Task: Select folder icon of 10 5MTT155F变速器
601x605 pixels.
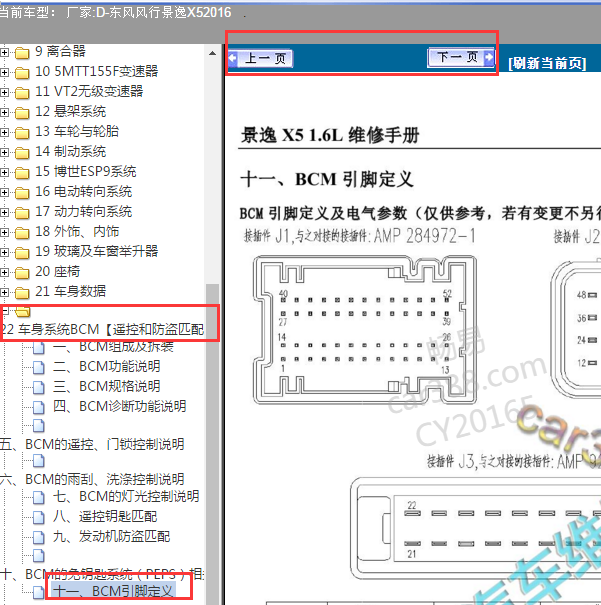Action: [22, 73]
